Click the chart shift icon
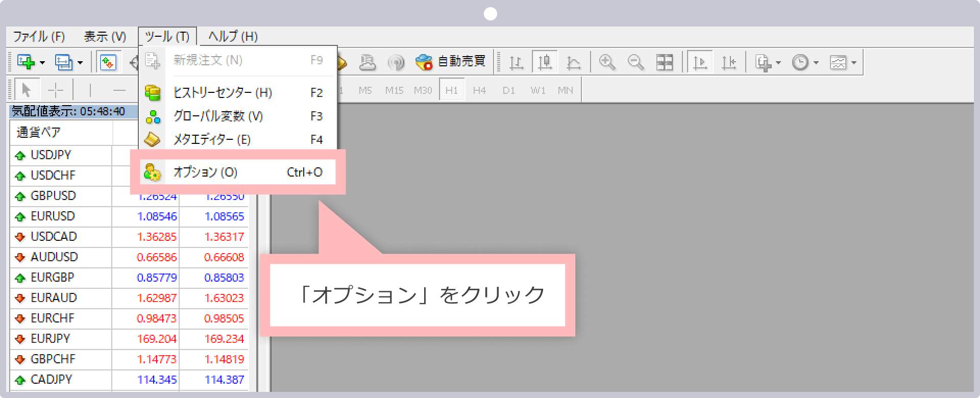 tap(729, 62)
